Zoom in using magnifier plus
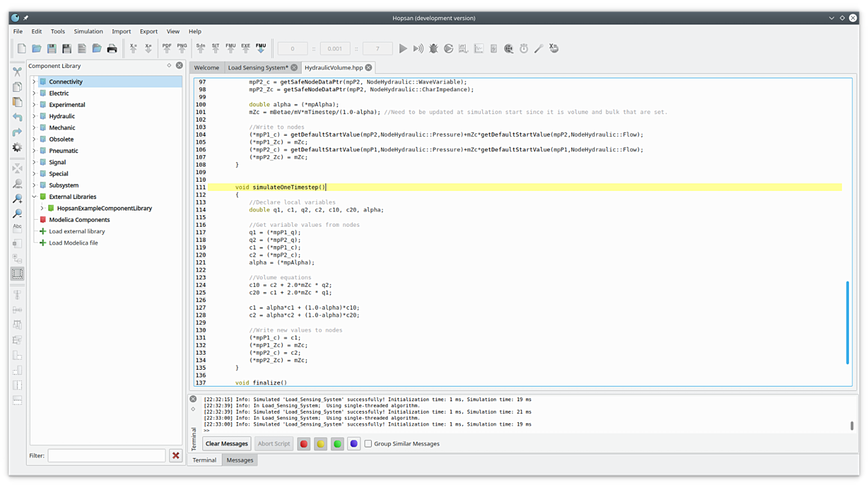The height and width of the screenshot is (488, 868). click(17, 198)
